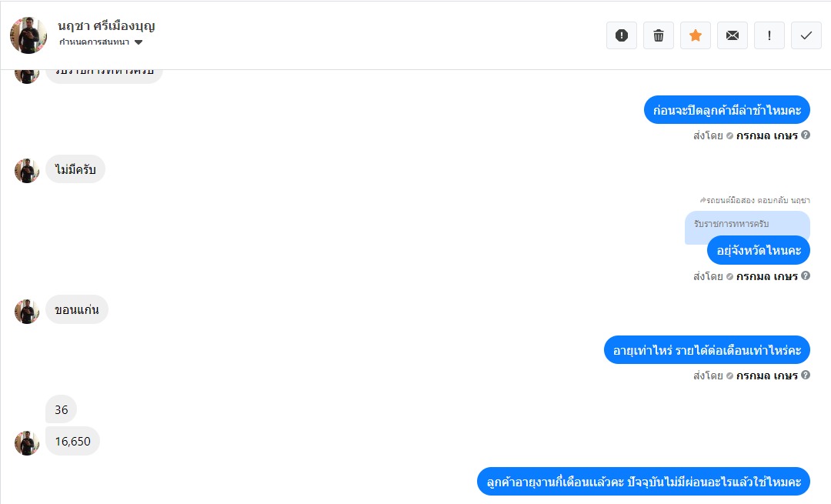
Task: Open the help icon beside กรกมล เกษร under the first message
Action: pos(806,135)
